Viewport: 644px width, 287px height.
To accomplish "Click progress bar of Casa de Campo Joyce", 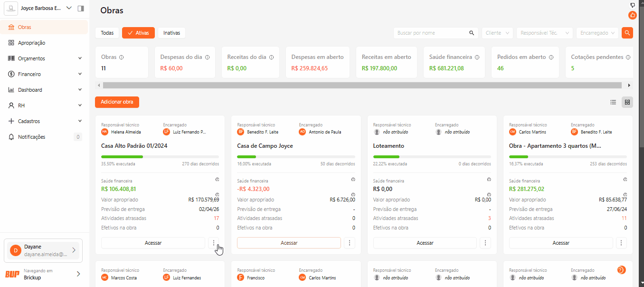I will tap(296, 157).
